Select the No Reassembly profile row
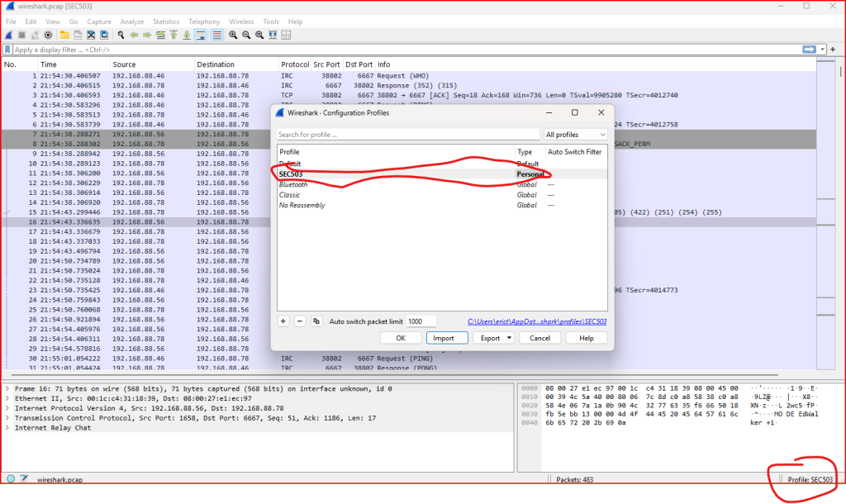846x504 pixels. pyautogui.click(x=442, y=205)
